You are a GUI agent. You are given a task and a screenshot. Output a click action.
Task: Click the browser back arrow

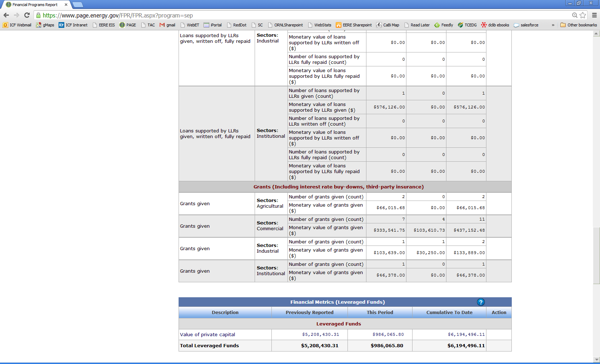6,15
